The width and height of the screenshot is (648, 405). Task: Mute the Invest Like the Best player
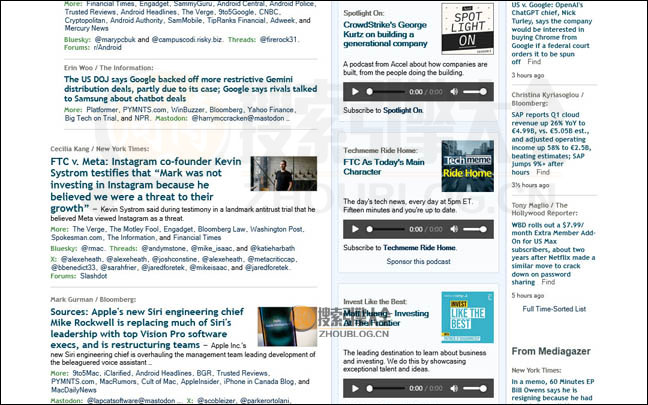click(455, 390)
